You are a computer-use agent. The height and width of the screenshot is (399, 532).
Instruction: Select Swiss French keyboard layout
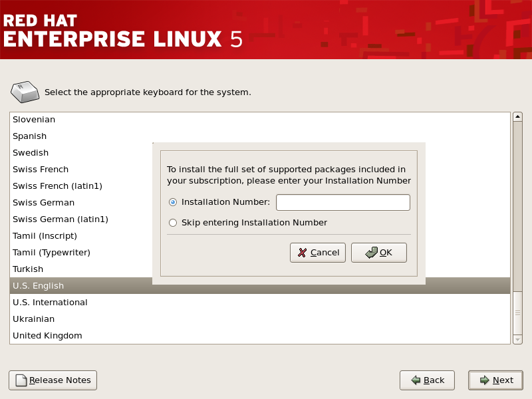pos(41,170)
